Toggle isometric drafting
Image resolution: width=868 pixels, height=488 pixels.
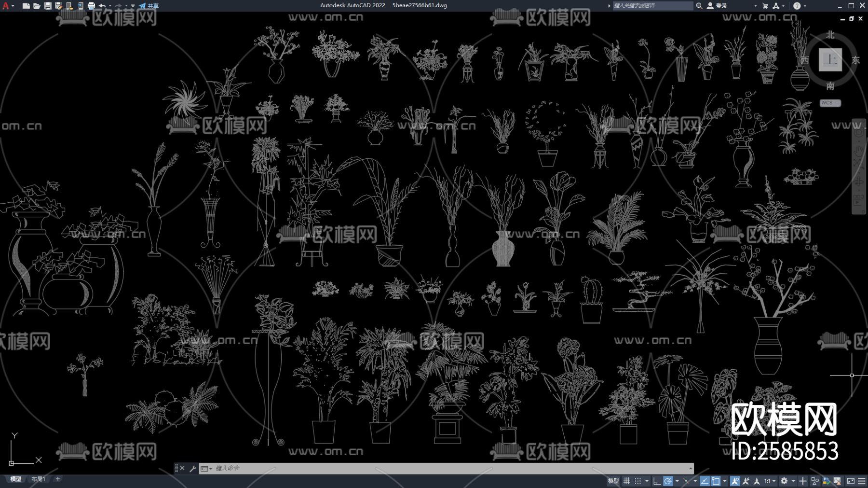point(686,481)
